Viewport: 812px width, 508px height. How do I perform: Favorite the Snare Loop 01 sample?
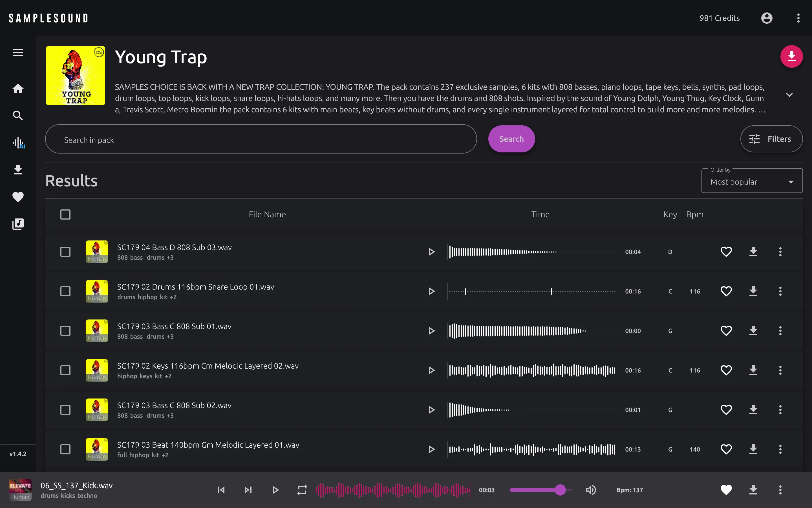[x=726, y=291]
